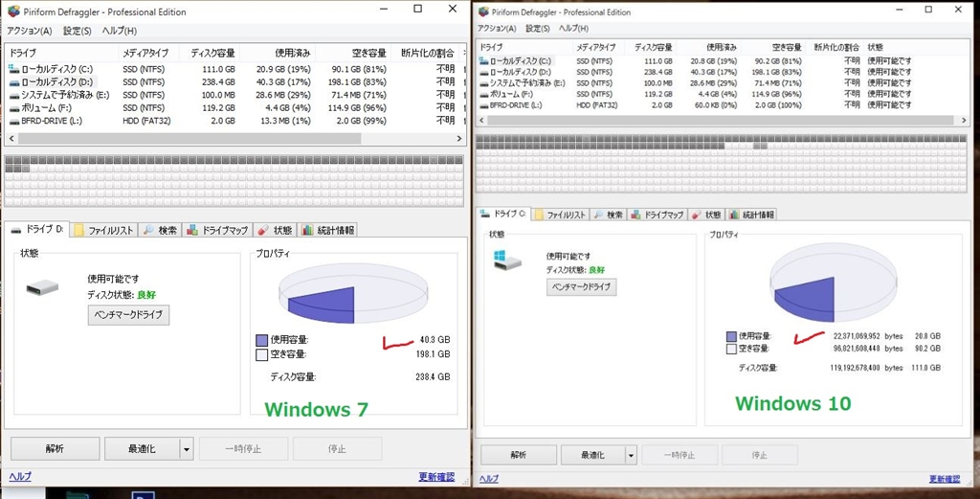Sort by 断片化の割合 column header in right window

[836, 47]
